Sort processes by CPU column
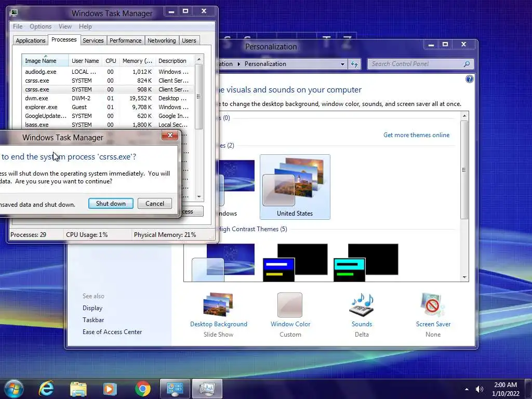The height and width of the screenshot is (399, 532). point(111,61)
